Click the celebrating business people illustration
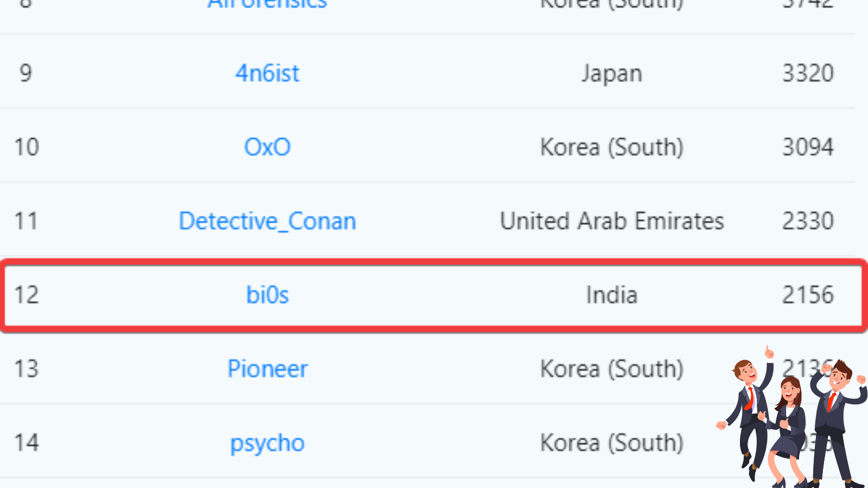 tap(792, 418)
